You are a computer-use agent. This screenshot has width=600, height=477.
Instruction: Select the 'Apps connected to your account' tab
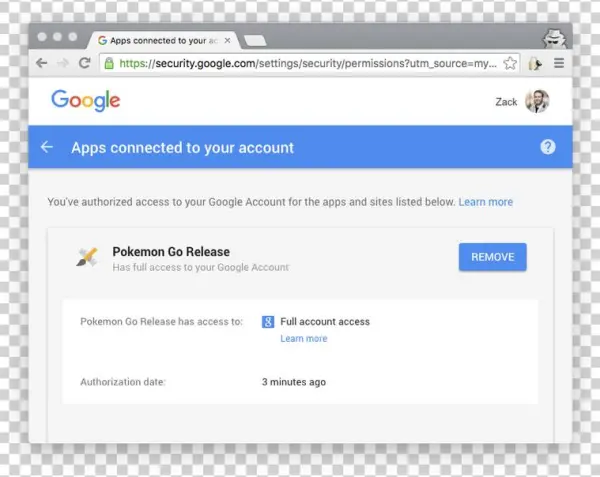(x=160, y=41)
